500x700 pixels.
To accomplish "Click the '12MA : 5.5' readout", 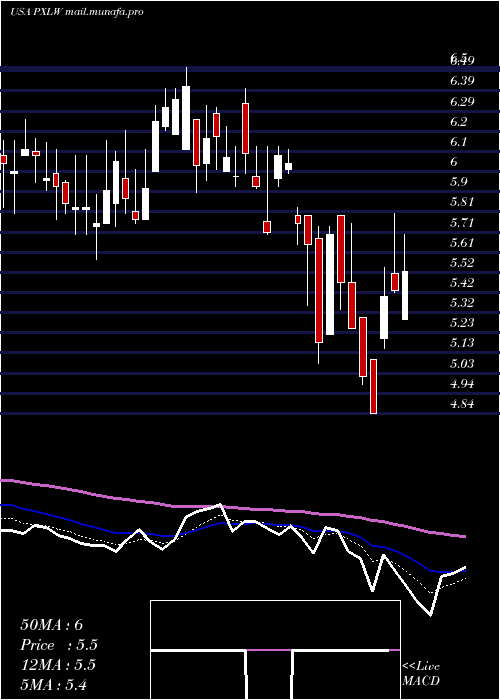I will 58,665.
